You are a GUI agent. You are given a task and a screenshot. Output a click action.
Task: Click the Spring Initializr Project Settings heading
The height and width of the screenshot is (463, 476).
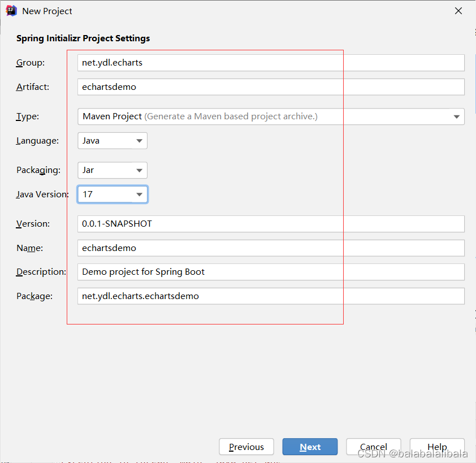click(83, 38)
